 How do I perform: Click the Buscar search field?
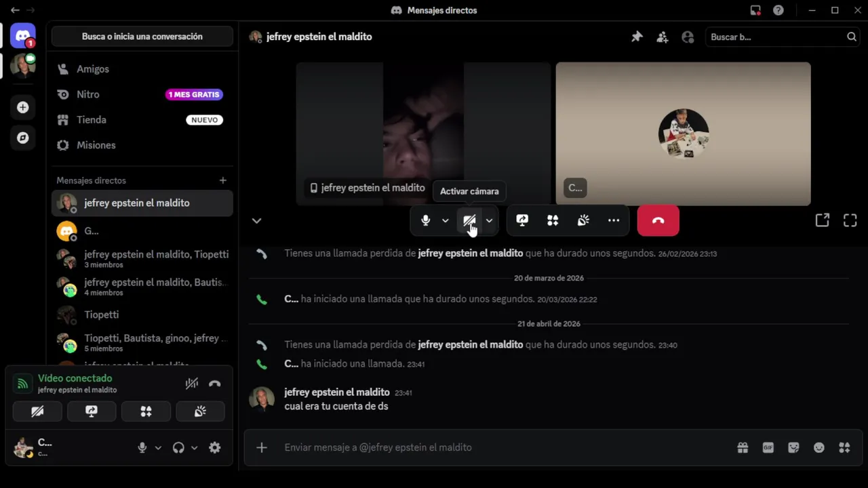(783, 37)
